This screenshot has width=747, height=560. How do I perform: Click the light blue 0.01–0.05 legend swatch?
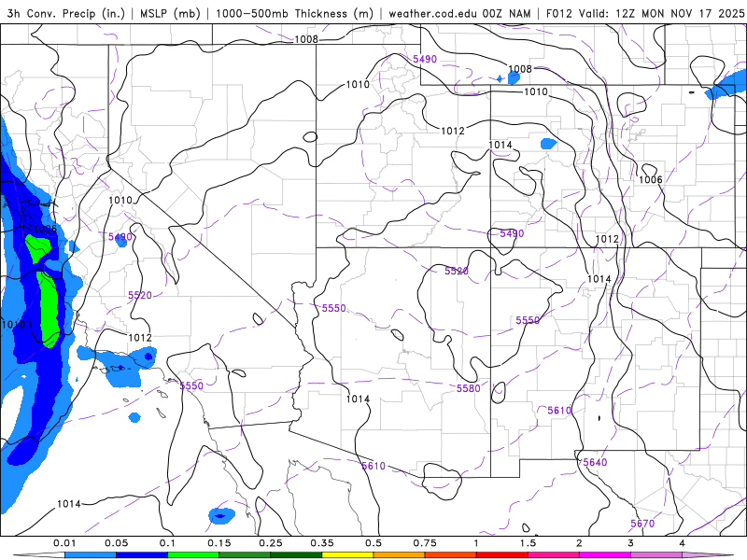pos(91,555)
